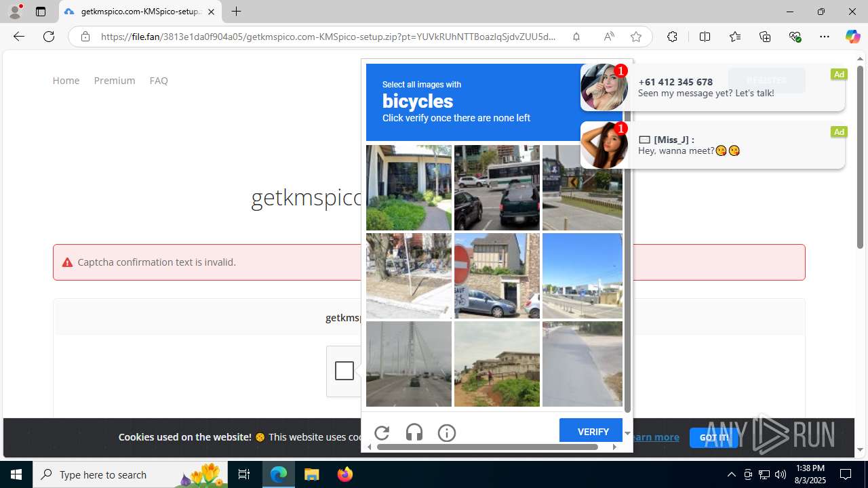Select the road curve sign captcha tile

coord(583,188)
